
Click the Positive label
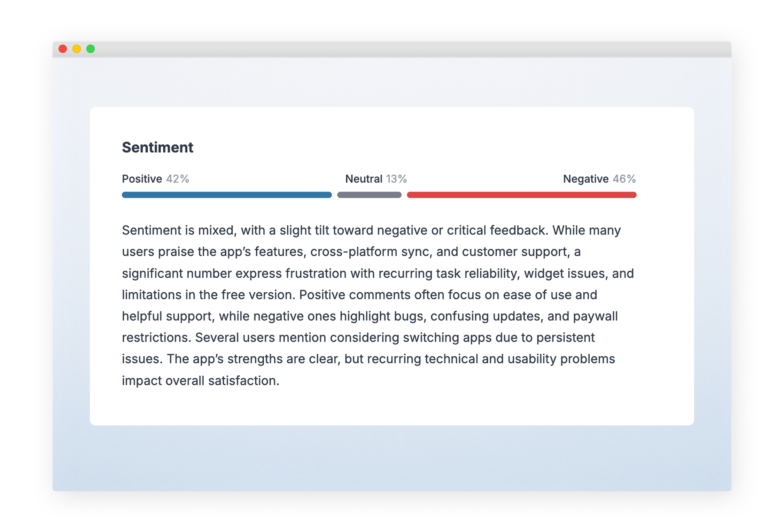[x=142, y=179]
